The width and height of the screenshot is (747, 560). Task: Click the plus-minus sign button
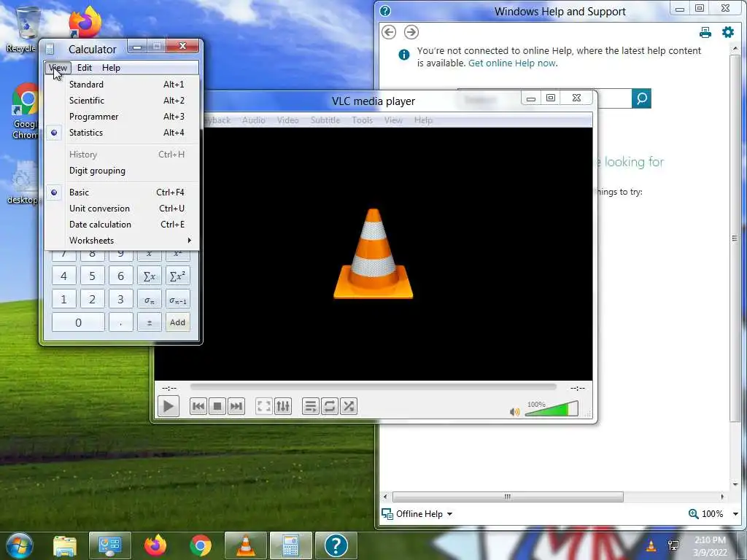tap(149, 322)
